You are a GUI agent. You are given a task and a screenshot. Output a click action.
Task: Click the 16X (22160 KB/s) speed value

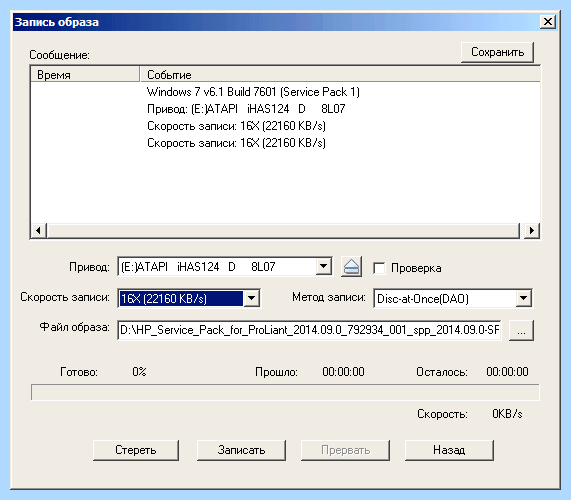pyautogui.click(x=181, y=299)
